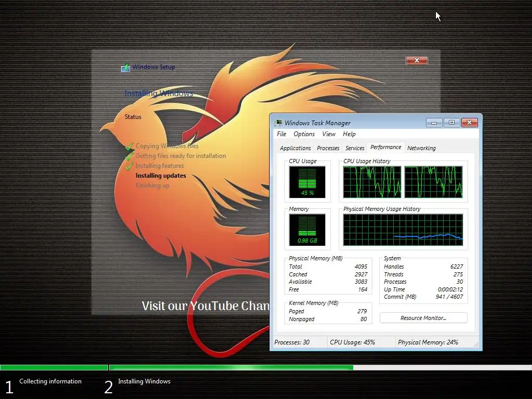This screenshot has width=532, height=399.
Task: Open the Options menu in Task Manager
Action: (x=304, y=134)
